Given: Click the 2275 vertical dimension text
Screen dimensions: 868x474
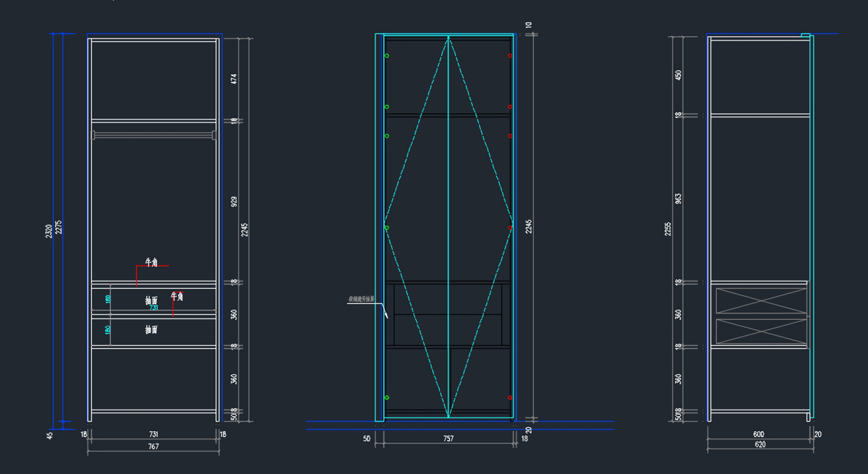Looking at the screenshot, I should coord(59,227).
